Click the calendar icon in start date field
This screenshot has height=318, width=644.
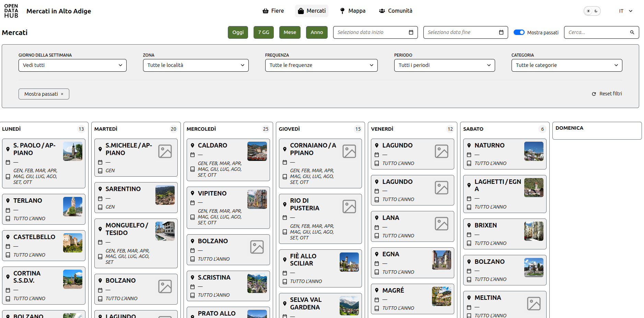(411, 32)
